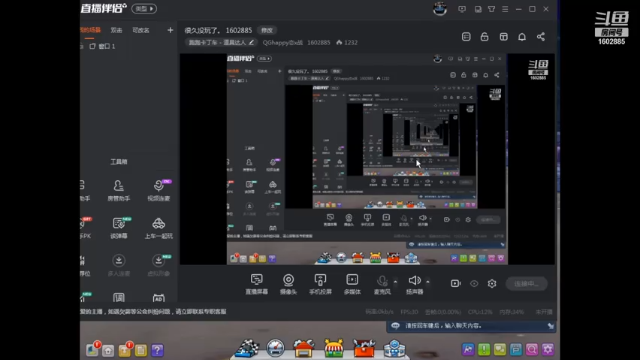This screenshot has width=640, height=360.
Task: Open the layout panel icon above the preview
Action: (504, 37)
